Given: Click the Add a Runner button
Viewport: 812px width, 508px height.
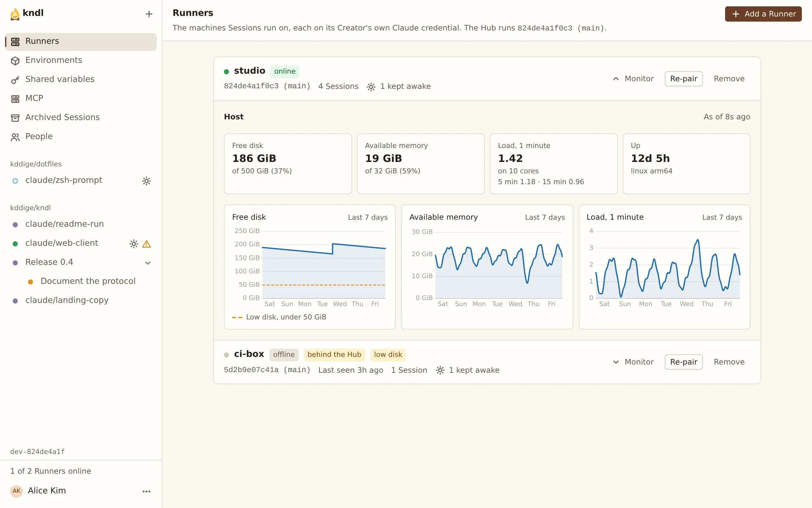Looking at the screenshot, I should (x=763, y=14).
